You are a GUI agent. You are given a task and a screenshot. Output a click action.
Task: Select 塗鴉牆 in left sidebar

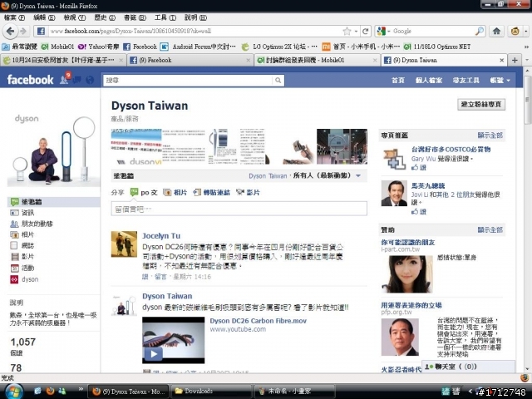53,201
